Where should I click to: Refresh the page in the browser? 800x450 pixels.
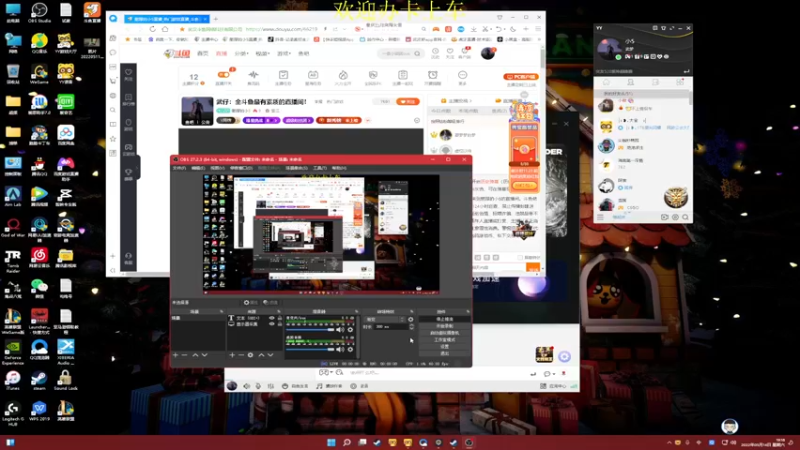point(153,29)
